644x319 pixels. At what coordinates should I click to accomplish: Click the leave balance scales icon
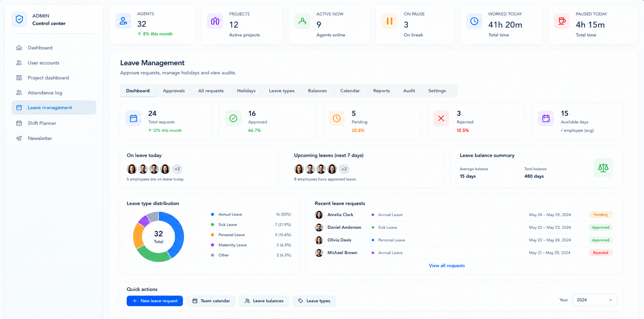pos(603,168)
